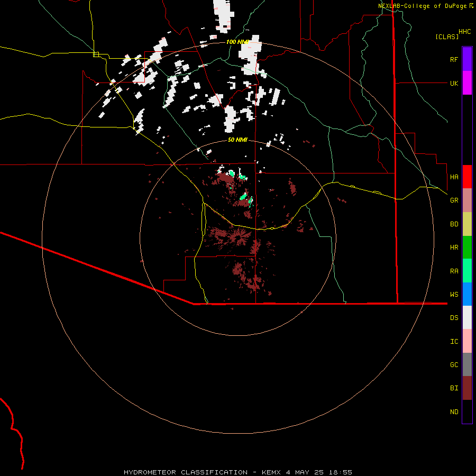Click the [CLAS] units label
This screenshot has height=476, width=476.
(x=447, y=36)
